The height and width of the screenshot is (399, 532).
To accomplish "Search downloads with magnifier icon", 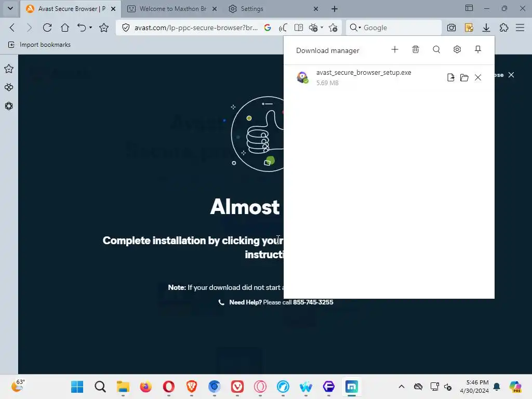I will (436, 49).
